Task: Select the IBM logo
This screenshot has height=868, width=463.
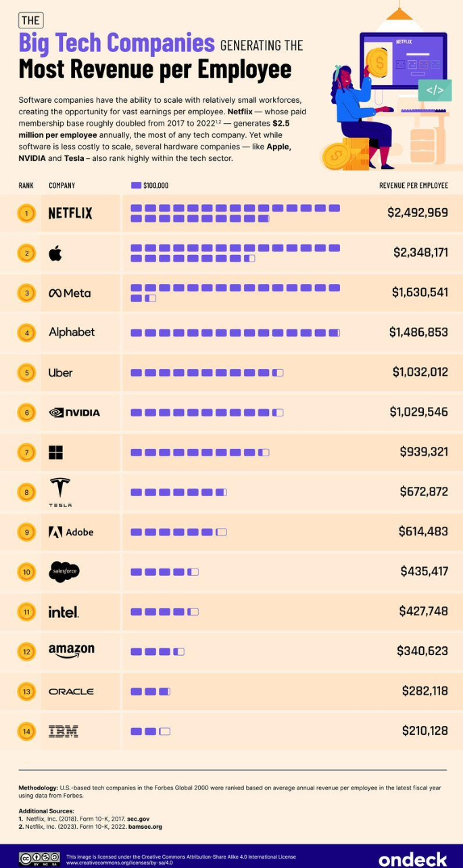Action: (64, 731)
